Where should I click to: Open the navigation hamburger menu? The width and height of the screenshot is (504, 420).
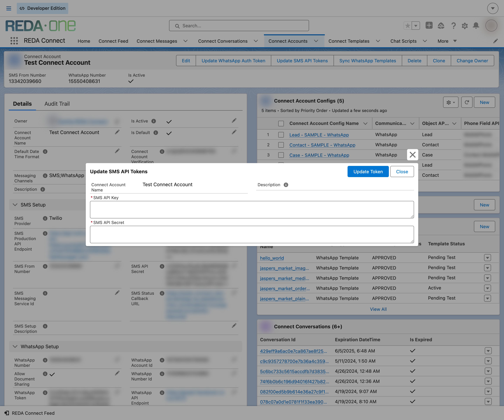(x=9, y=8)
